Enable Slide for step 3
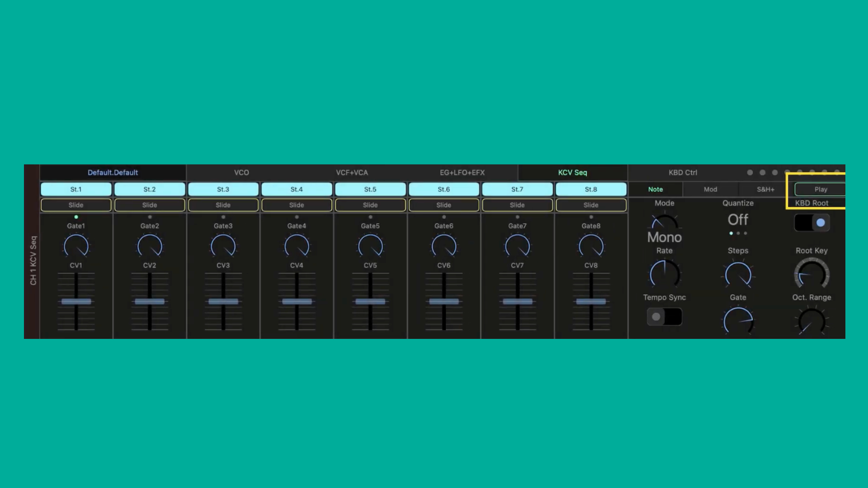Viewport: 868px width, 488px height. pos(223,205)
